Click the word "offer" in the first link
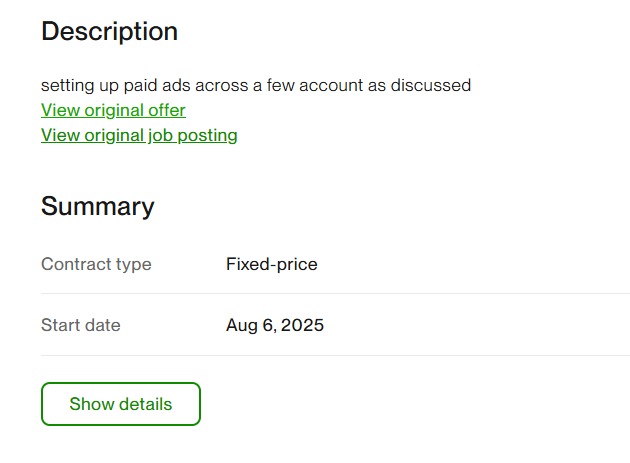630x463 pixels. coord(164,110)
